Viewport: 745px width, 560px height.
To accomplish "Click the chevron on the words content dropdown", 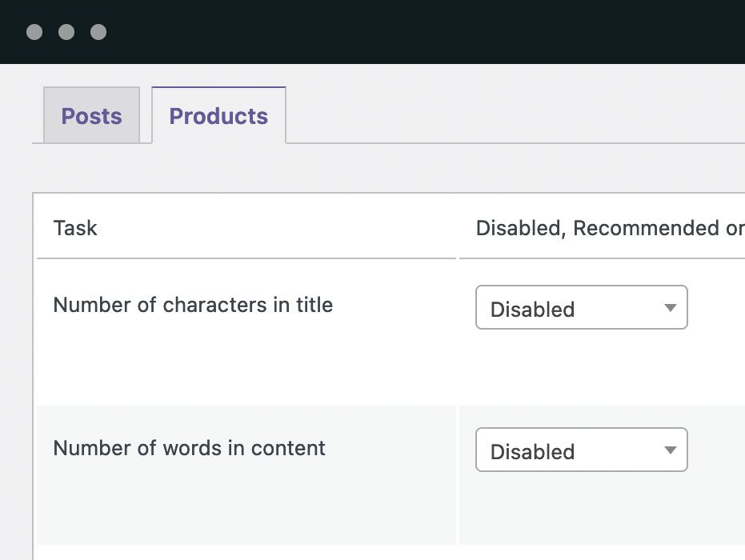I will tap(671, 450).
